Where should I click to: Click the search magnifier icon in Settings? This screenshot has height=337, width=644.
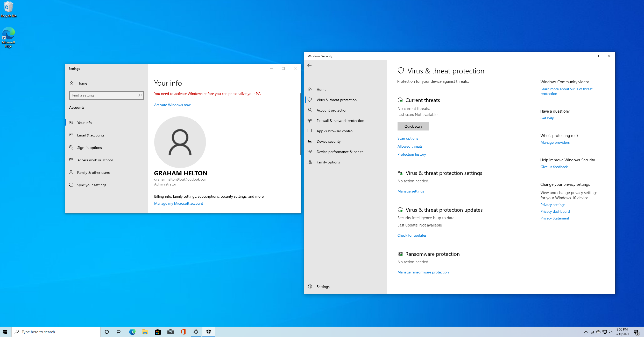(x=140, y=95)
